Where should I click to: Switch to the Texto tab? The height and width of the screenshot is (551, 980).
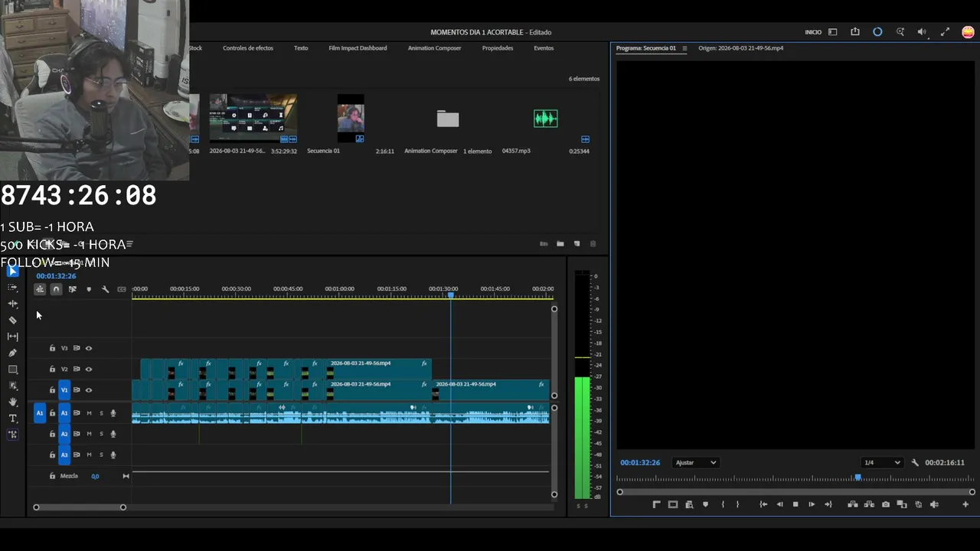pos(301,48)
